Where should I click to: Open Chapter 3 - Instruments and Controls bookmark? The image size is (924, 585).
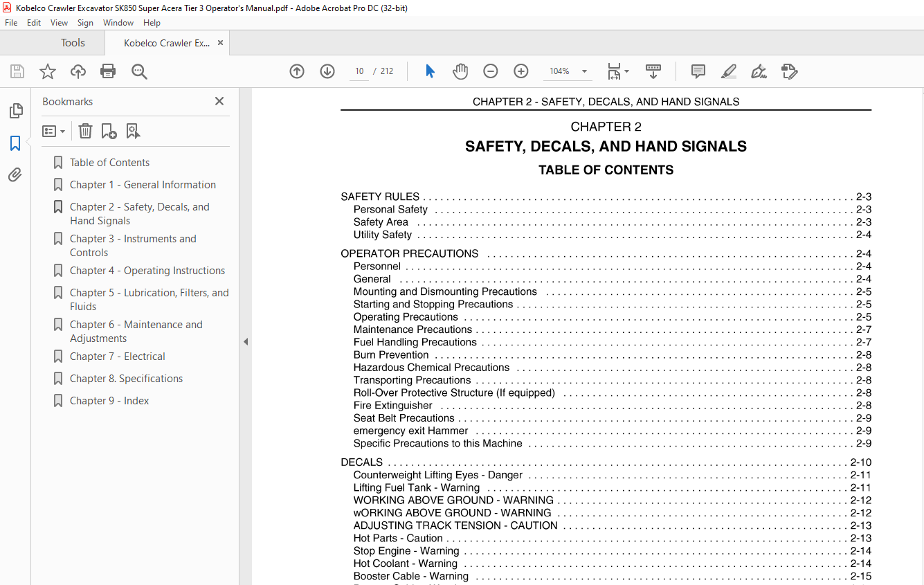133,246
